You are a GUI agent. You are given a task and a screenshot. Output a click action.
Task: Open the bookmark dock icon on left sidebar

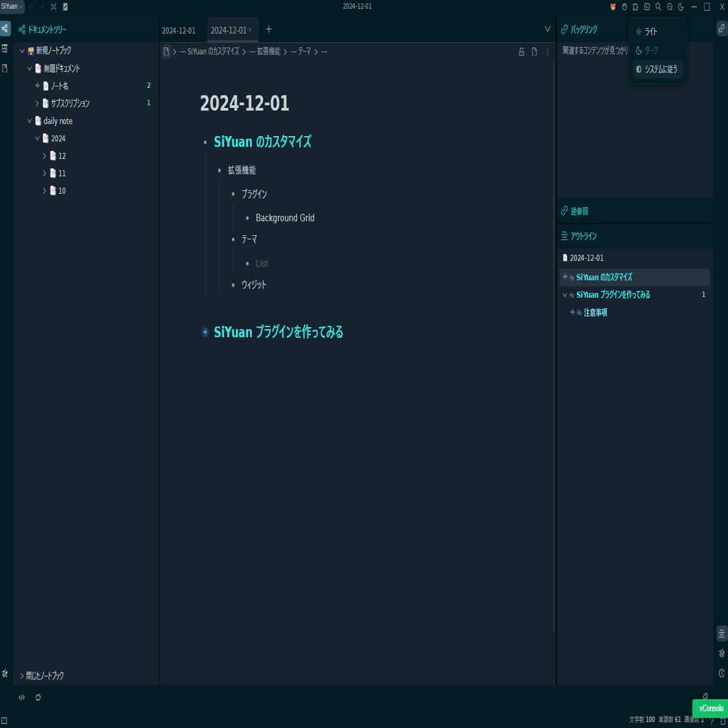(5, 69)
